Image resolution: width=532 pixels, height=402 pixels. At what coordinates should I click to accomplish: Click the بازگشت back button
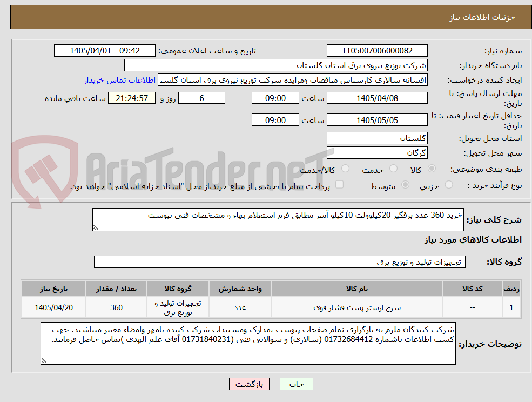click(x=249, y=384)
